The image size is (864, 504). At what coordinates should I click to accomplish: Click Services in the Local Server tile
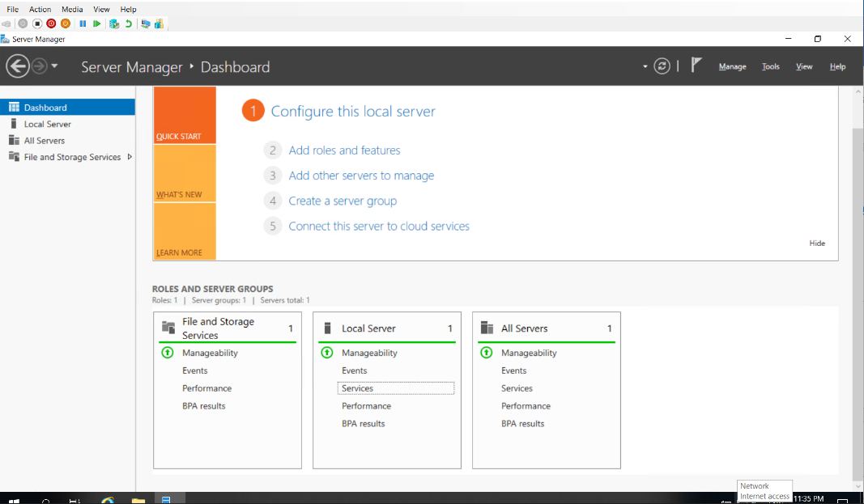point(357,388)
